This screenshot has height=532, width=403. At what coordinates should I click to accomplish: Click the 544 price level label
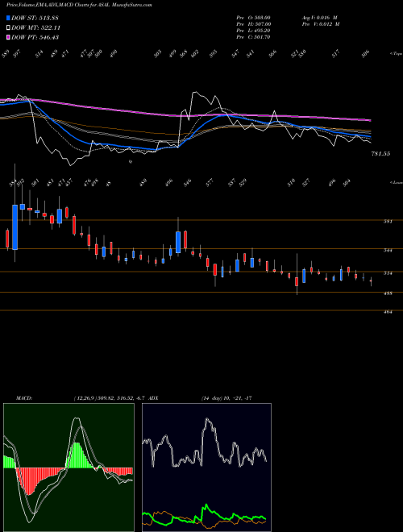[388, 251]
